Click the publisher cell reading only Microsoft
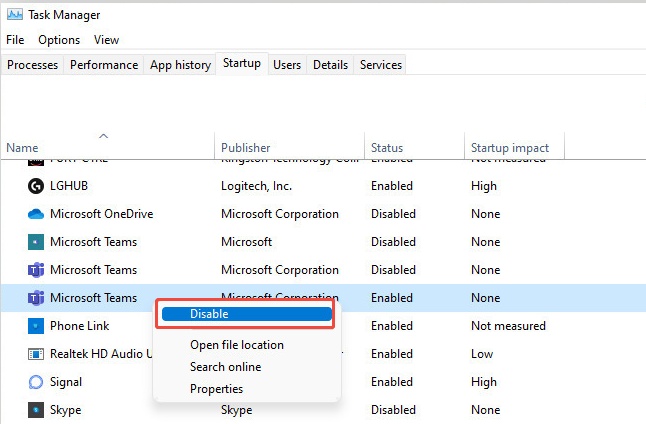 coord(246,242)
